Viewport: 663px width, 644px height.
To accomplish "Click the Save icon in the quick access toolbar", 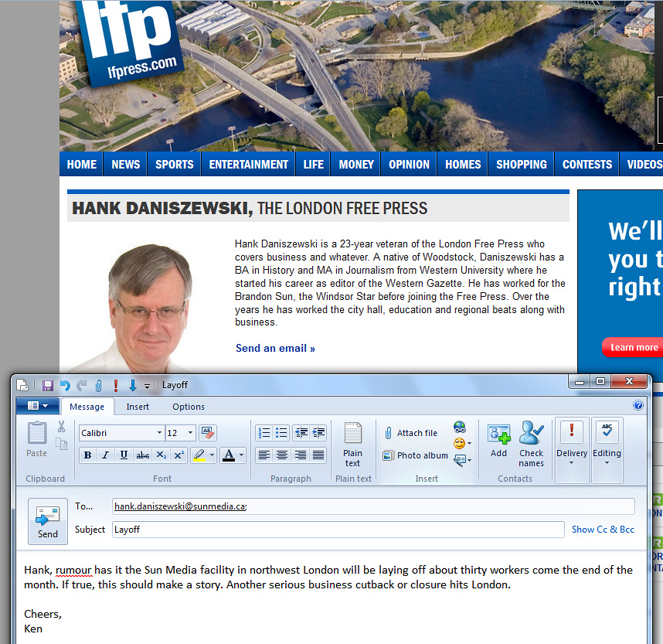I will 47,386.
